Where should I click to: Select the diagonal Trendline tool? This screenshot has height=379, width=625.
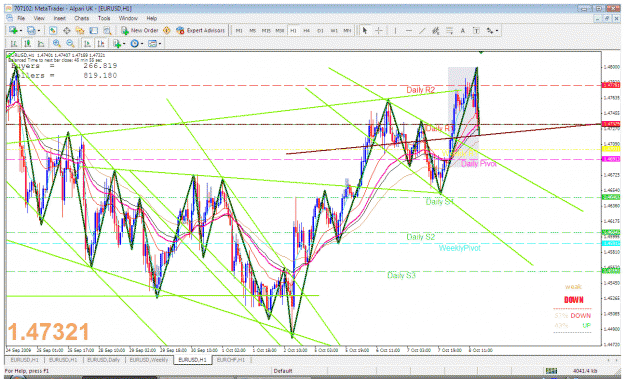point(422,31)
